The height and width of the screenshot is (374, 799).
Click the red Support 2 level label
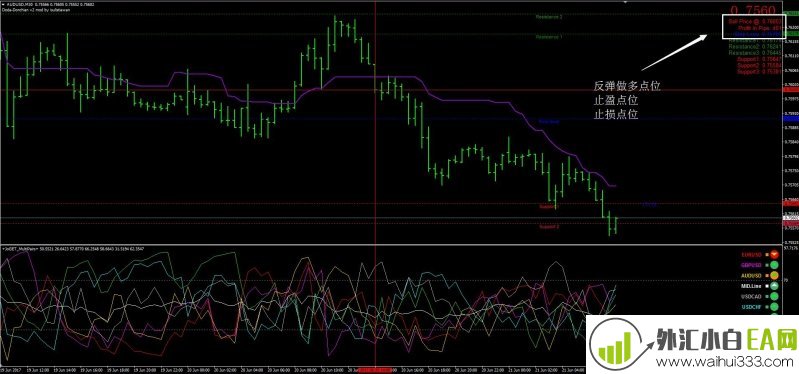click(549, 227)
